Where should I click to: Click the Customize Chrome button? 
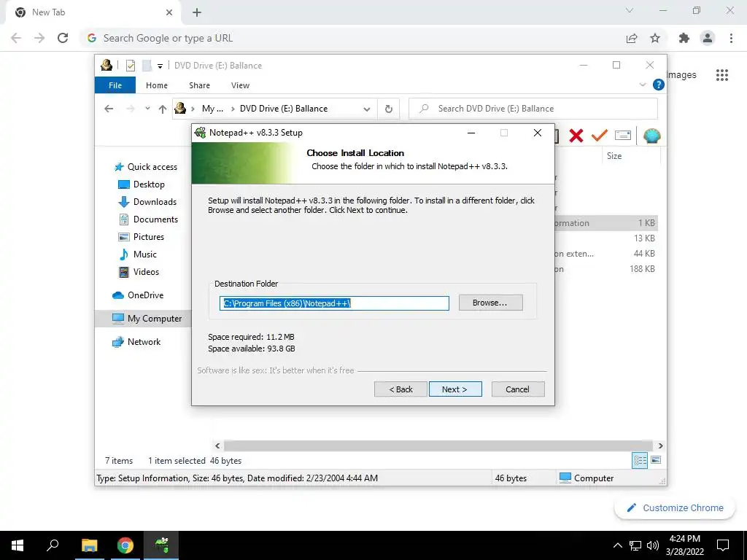click(675, 507)
